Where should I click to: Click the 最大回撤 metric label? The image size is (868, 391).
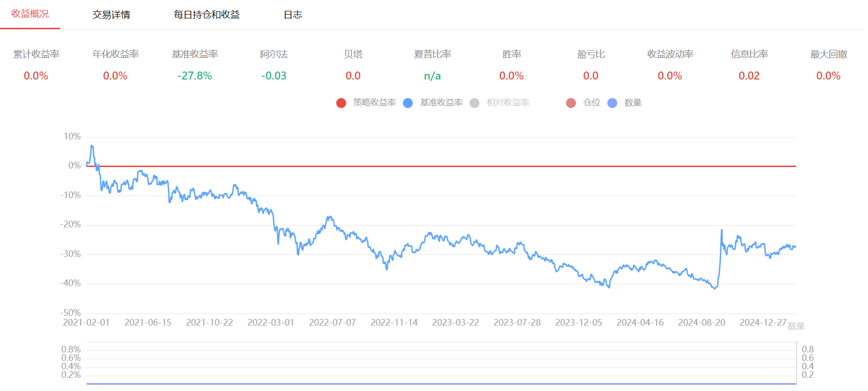pyautogui.click(x=829, y=54)
